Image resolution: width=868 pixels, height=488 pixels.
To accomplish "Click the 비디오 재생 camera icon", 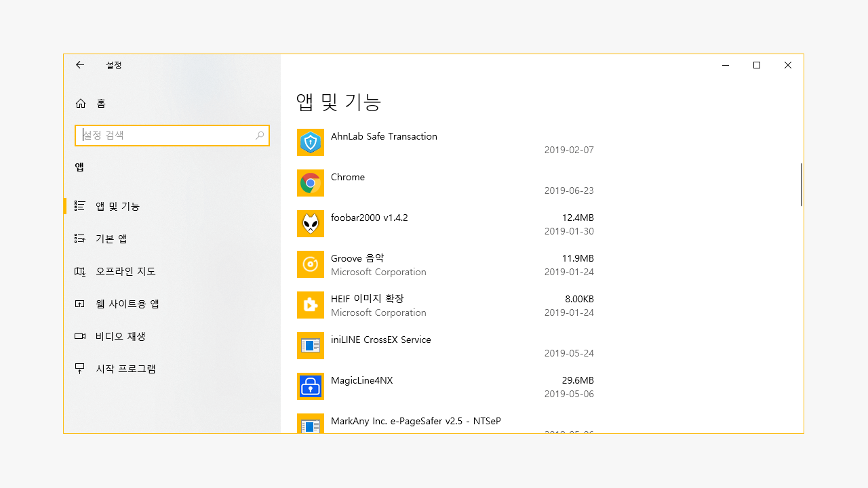I will [79, 336].
